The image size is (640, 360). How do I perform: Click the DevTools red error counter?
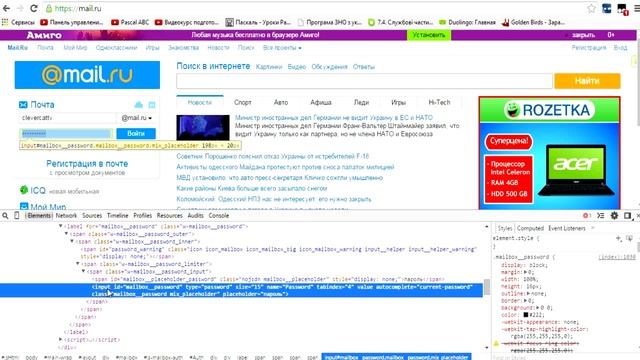(x=587, y=216)
